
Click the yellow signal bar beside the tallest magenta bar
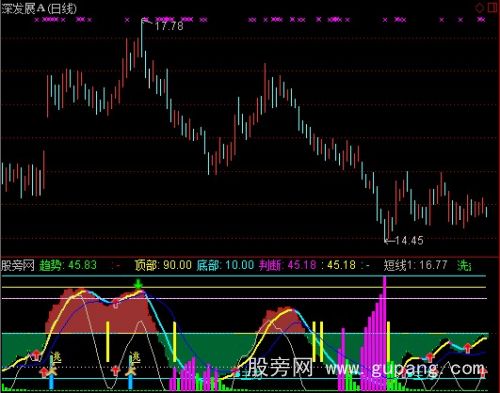tap(389, 342)
